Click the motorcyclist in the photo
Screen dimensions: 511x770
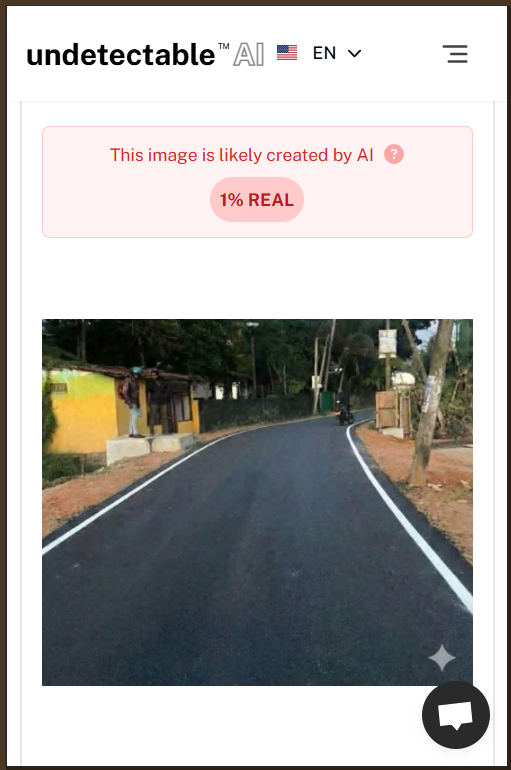(x=344, y=412)
